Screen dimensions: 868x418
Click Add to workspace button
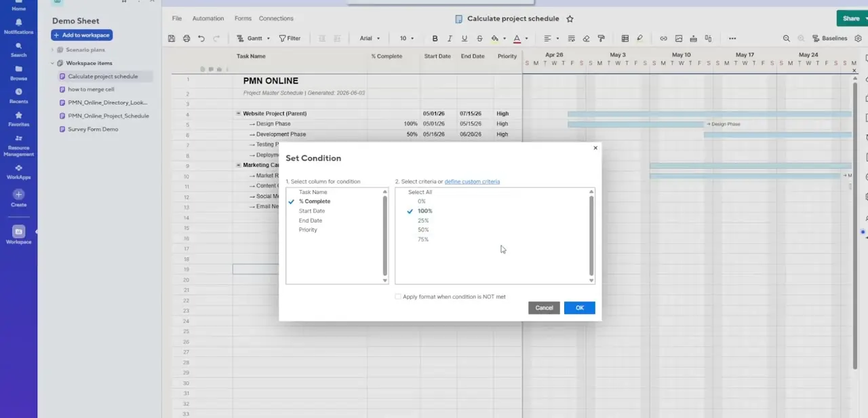pyautogui.click(x=81, y=35)
